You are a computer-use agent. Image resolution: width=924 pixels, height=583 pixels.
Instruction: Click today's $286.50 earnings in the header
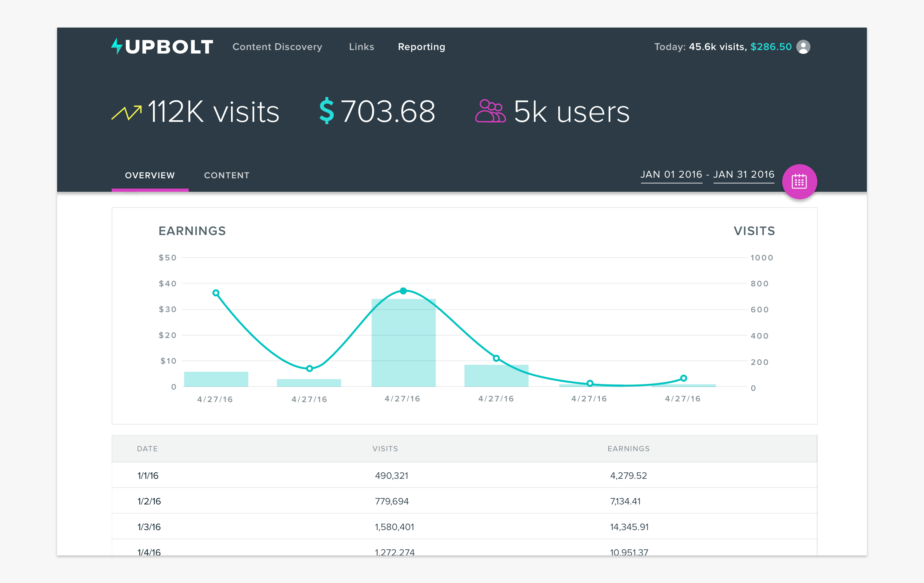[771, 47]
